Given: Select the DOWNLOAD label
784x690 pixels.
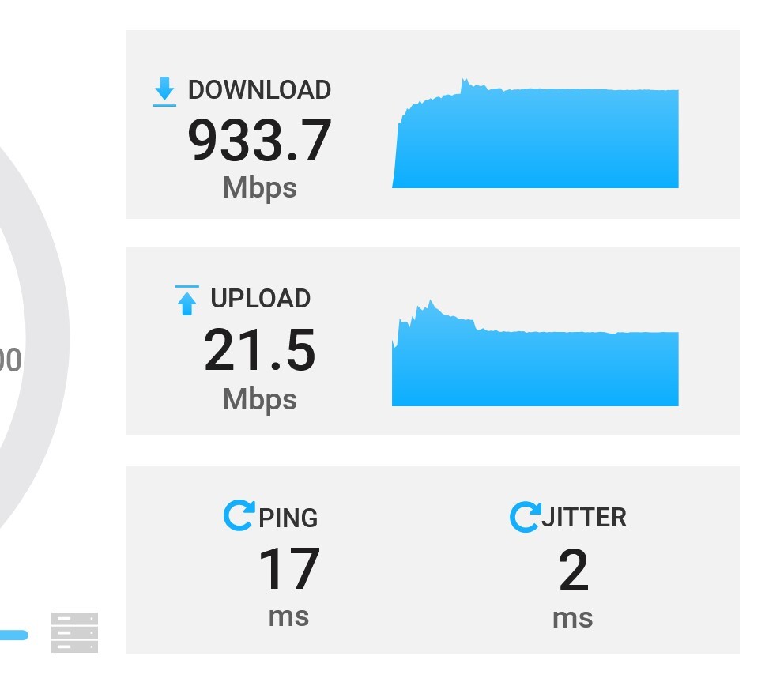Looking at the screenshot, I should (259, 90).
